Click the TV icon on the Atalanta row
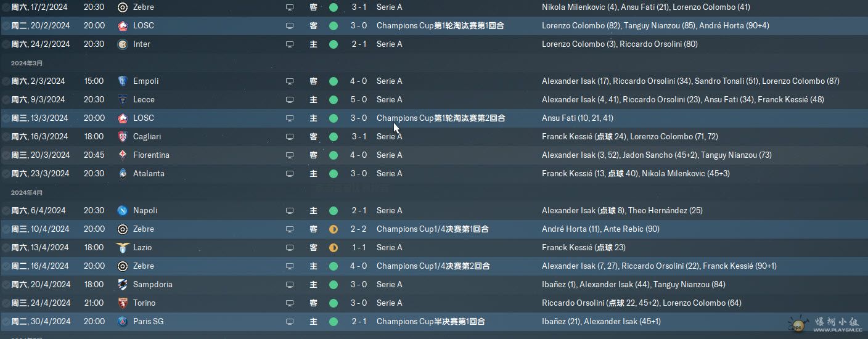868x339 pixels. click(x=290, y=174)
